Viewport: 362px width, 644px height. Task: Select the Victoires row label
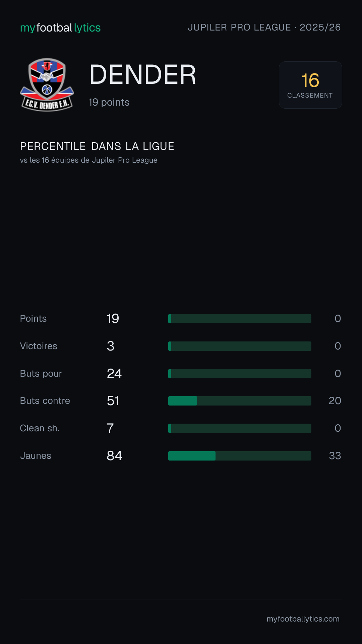pyautogui.click(x=39, y=346)
